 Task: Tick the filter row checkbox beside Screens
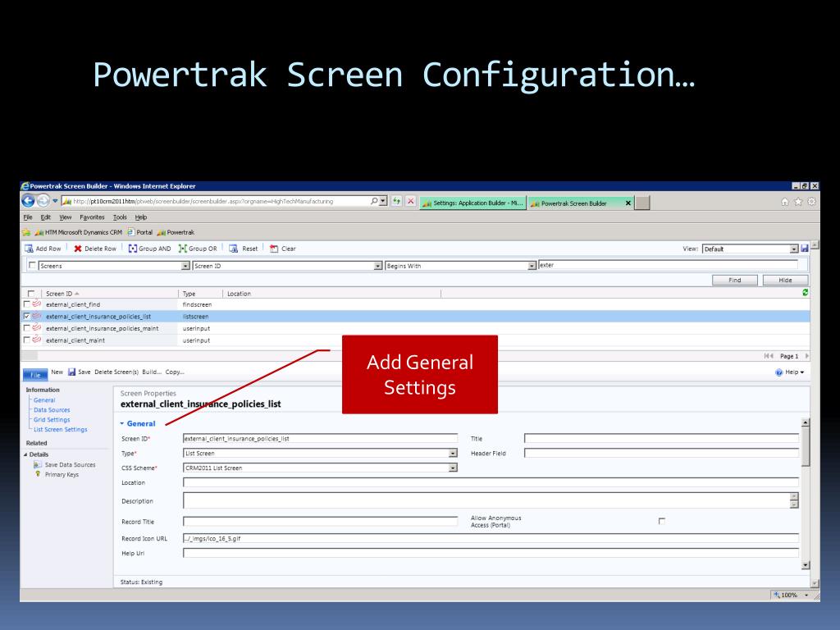[32, 265]
